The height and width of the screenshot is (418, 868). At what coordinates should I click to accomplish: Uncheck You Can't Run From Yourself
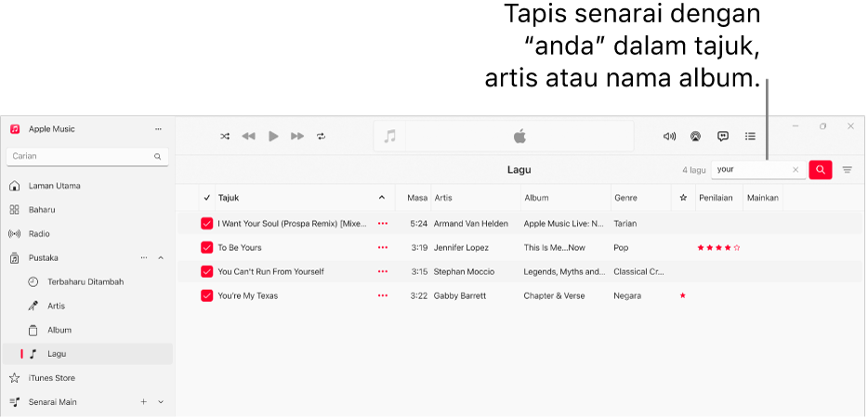206,272
